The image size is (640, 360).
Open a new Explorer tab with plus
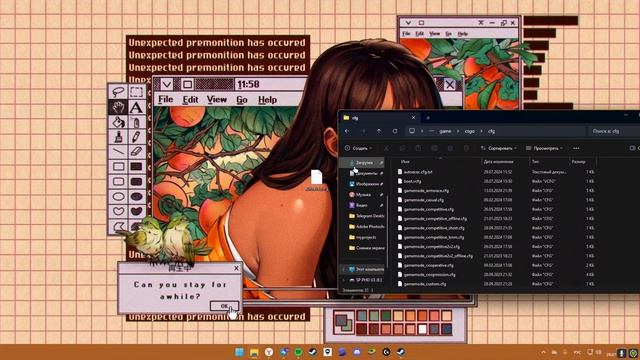pyautogui.click(x=428, y=118)
